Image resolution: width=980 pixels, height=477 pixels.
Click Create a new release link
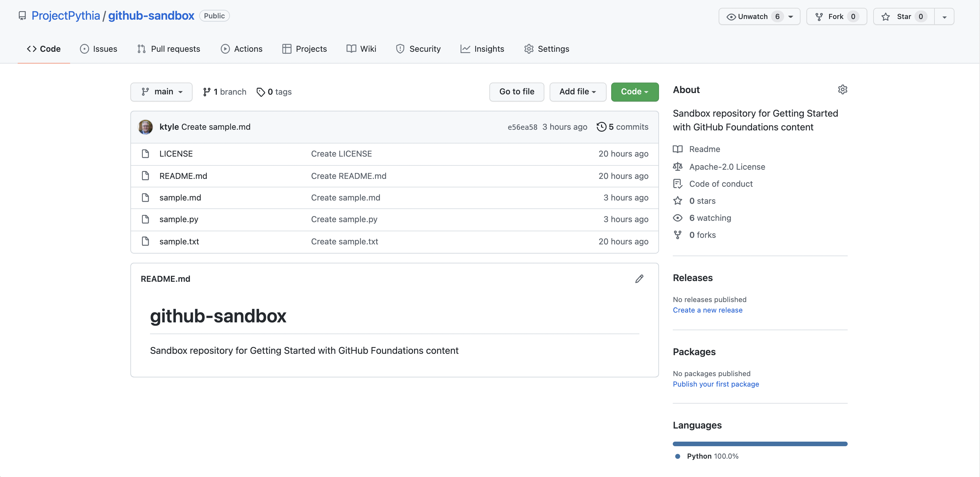[x=707, y=310]
